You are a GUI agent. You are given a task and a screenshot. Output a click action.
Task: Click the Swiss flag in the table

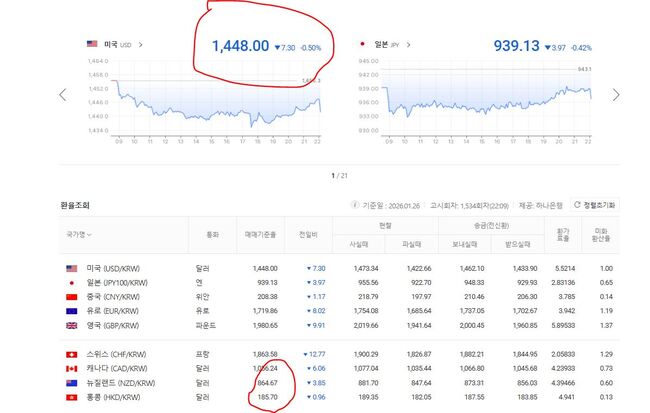(x=70, y=354)
